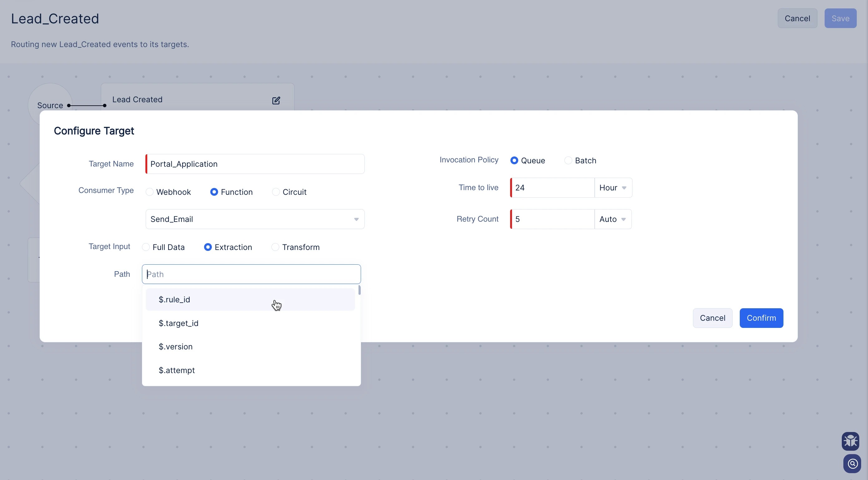Click the edit icon on Lead Created

[x=276, y=100]
